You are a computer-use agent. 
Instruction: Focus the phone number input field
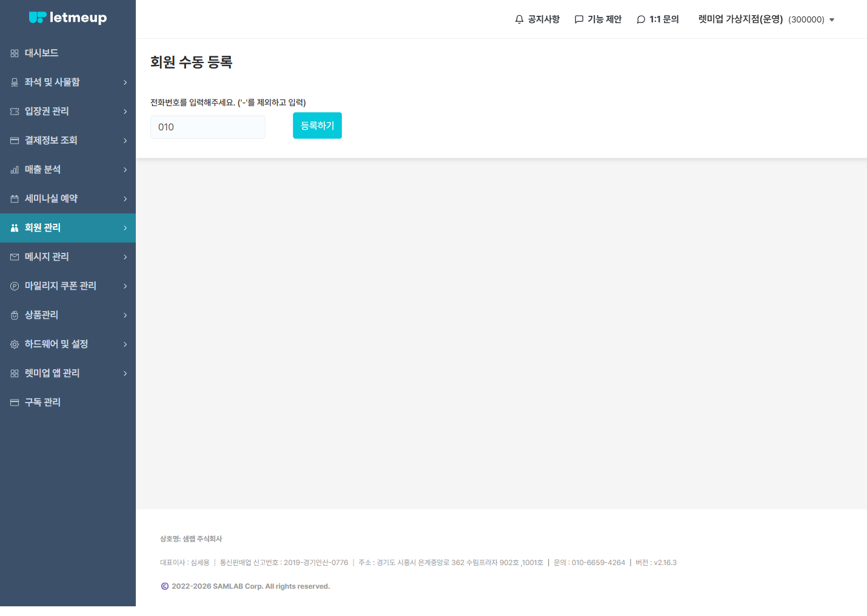208,127
